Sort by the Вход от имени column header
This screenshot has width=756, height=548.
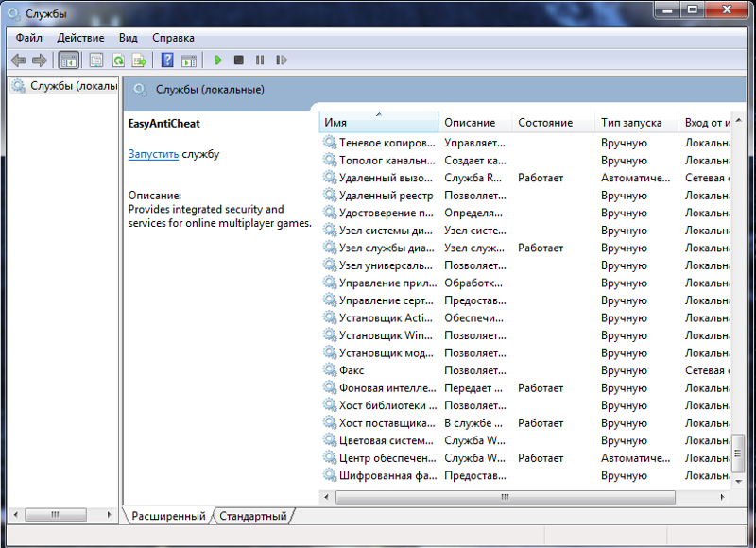point(706,123)
